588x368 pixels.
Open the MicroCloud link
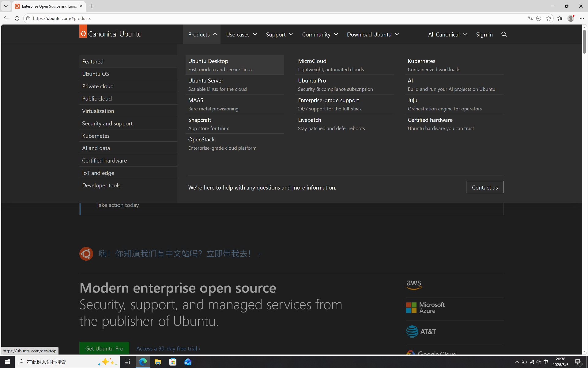(345, 65)
